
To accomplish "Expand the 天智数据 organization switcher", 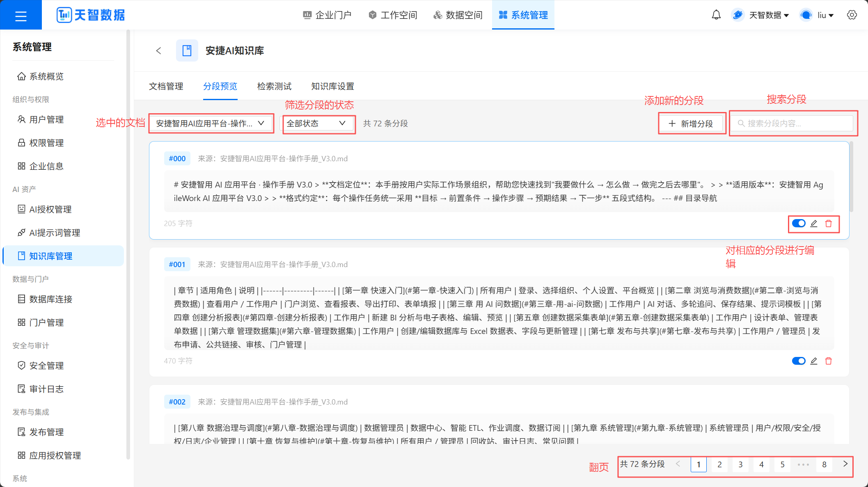I will tap(769, 15).
